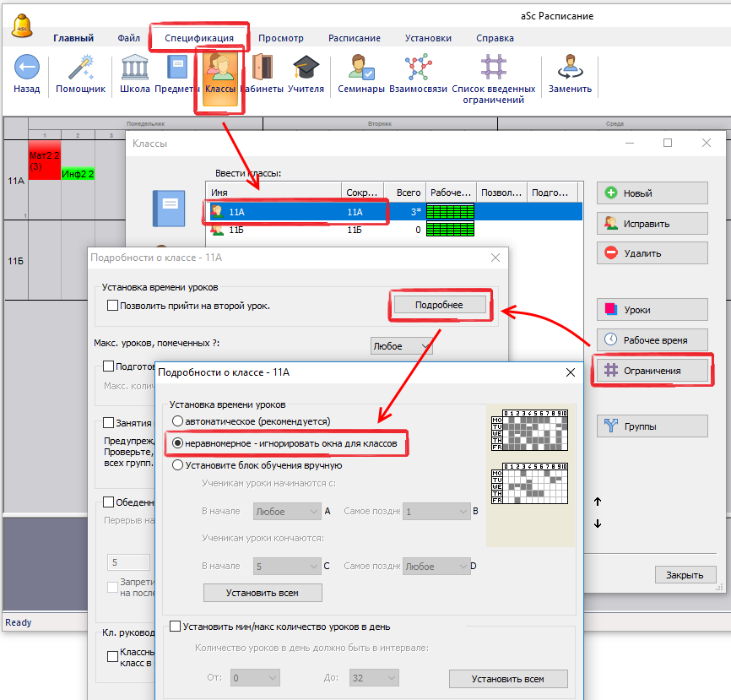Screen dimensions: 731x700
Task: Select the Предметы book icon
Action: tap(177, 68)
